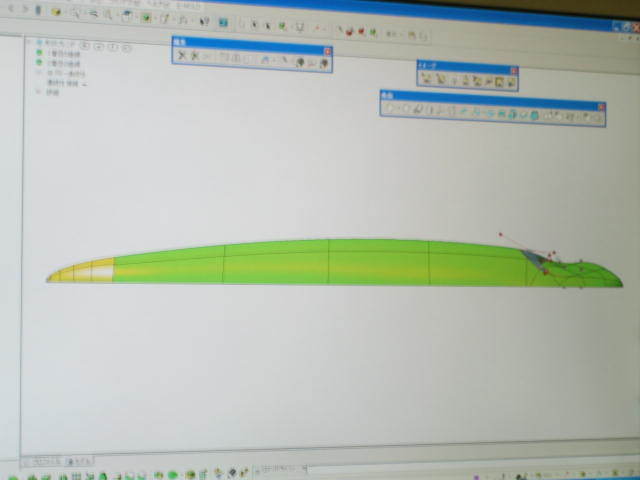640x480 pixels.
Task: Click the first red icon in the top toolbar's right group
Action: coord(349,31)
